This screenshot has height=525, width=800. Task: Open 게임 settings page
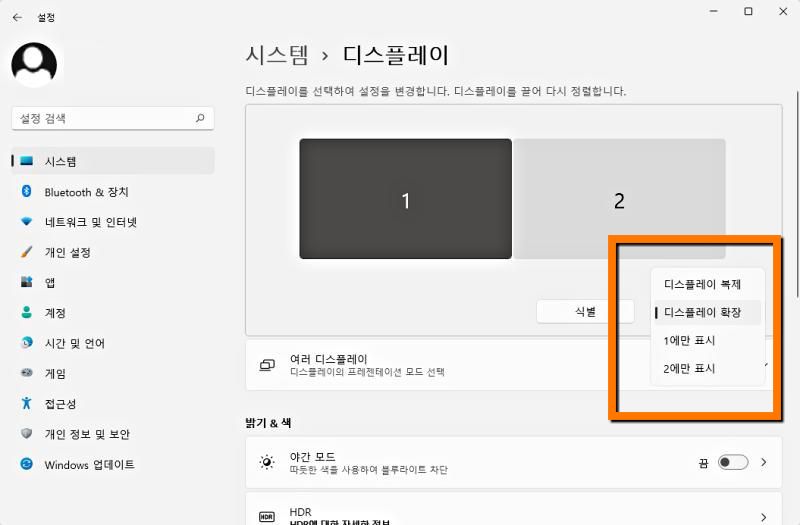(113, 373)
